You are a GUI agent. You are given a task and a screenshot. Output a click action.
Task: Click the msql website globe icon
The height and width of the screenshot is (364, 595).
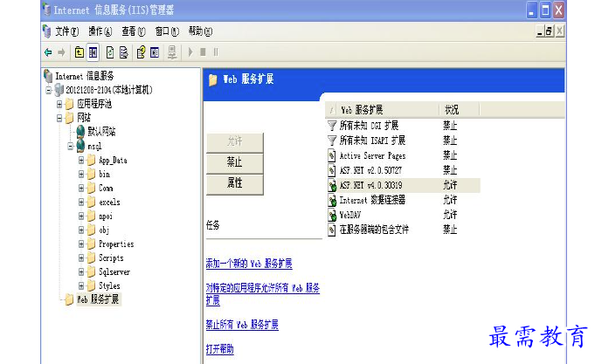coord(80,146)
